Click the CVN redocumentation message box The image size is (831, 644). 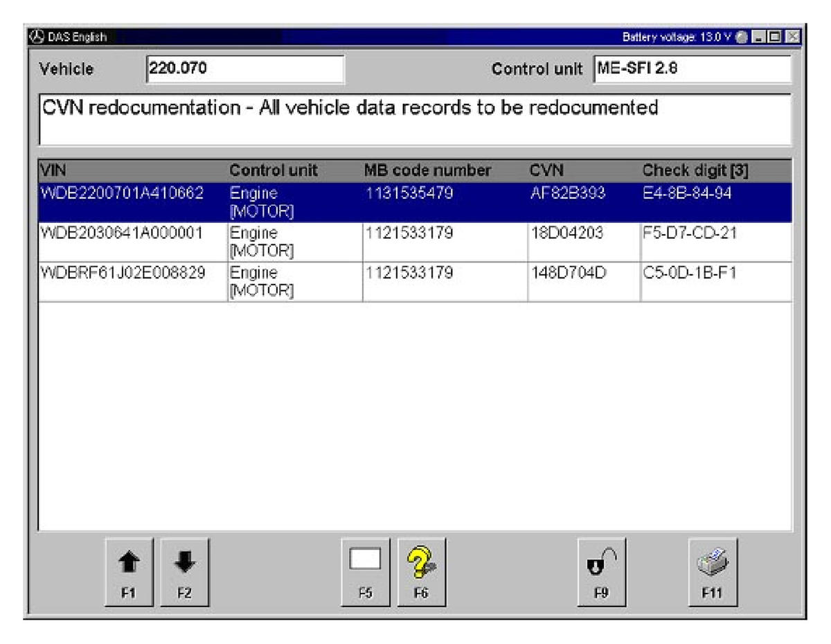(x=414, y=119)
